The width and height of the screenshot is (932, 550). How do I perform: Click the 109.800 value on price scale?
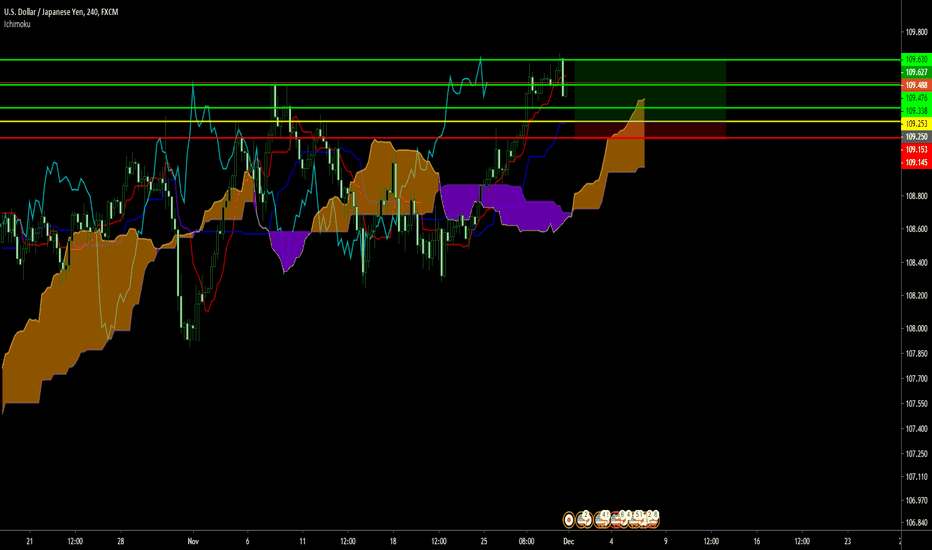(x=915, y=32)
